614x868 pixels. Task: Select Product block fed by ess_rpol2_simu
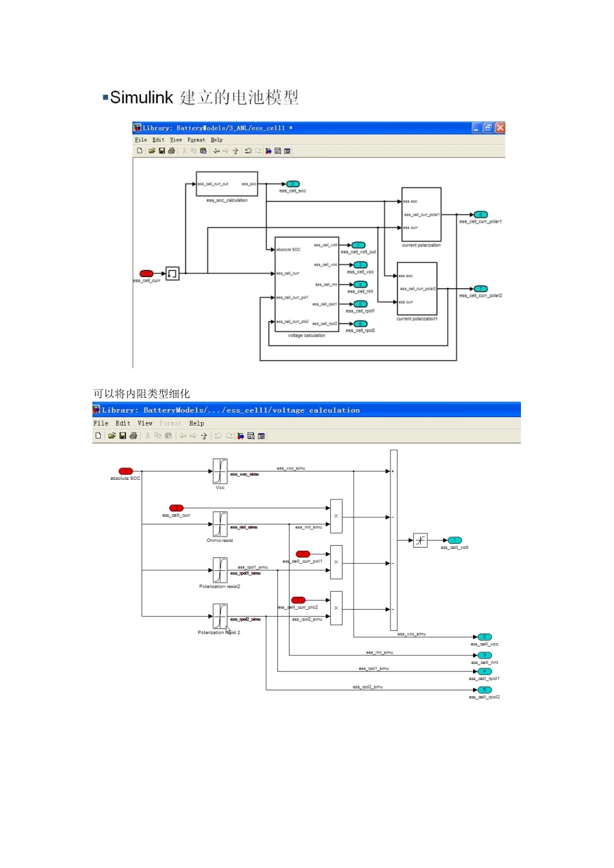tap(336, 608)
